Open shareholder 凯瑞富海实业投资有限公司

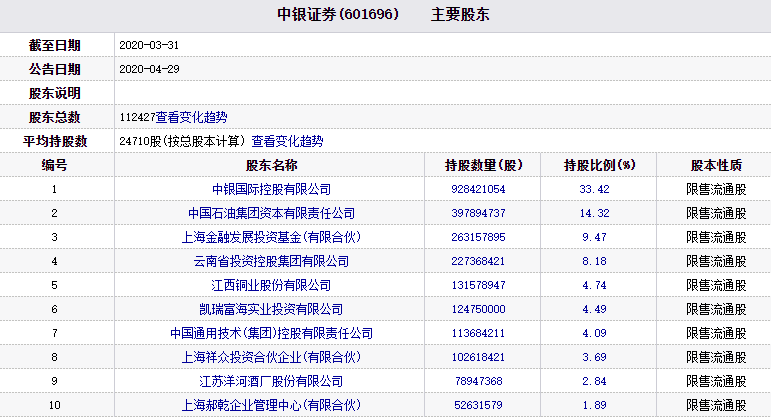click(271, 309)
